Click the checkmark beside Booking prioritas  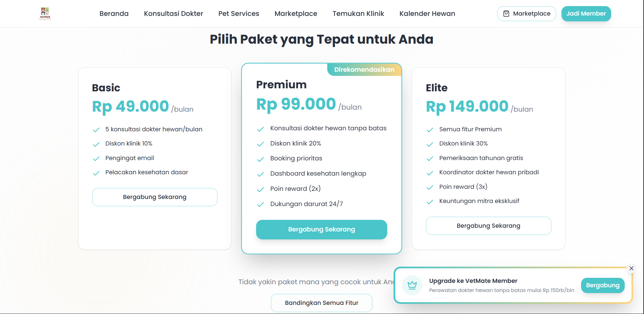260,159
